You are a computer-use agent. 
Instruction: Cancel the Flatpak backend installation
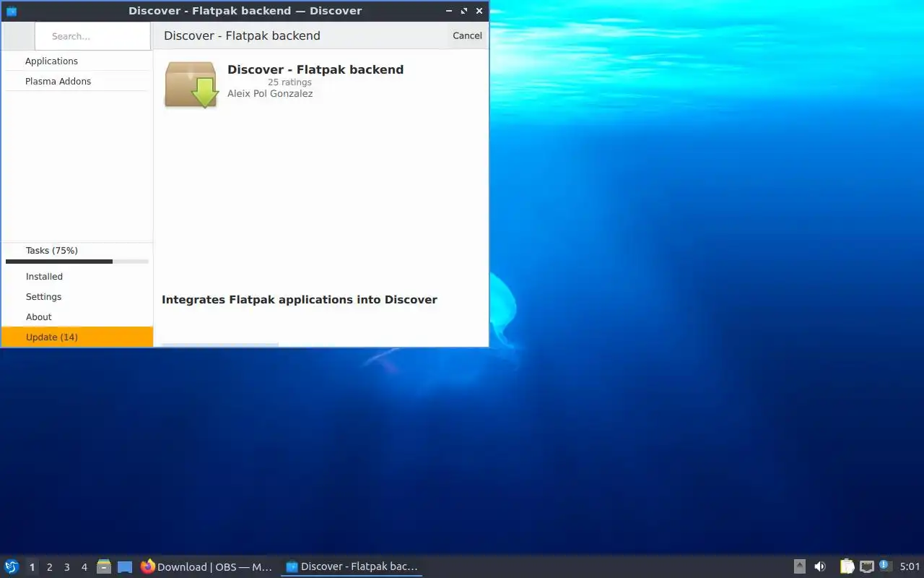click(x=467, y=35)
